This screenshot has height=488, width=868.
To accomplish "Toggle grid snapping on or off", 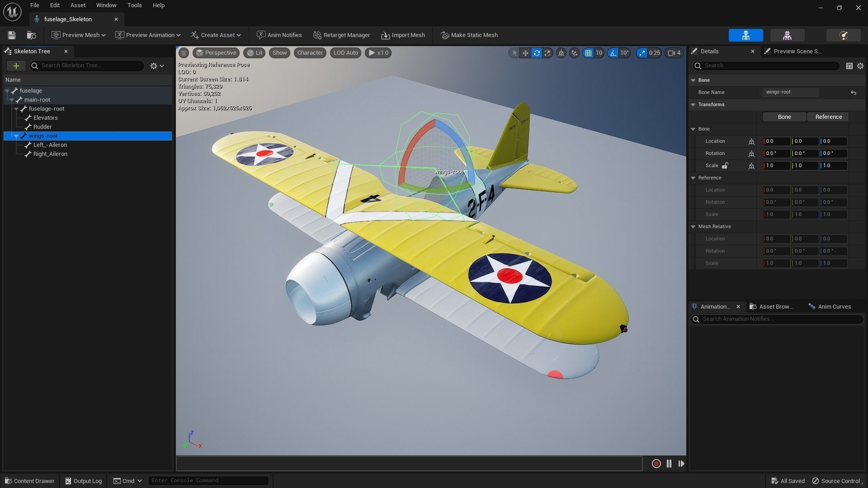I will 588,53.
